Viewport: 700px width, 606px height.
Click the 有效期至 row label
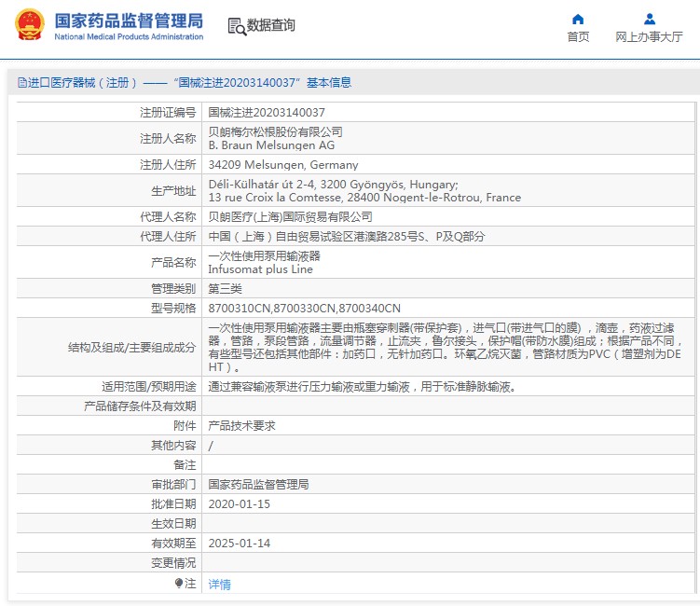[x=173, y=543]
